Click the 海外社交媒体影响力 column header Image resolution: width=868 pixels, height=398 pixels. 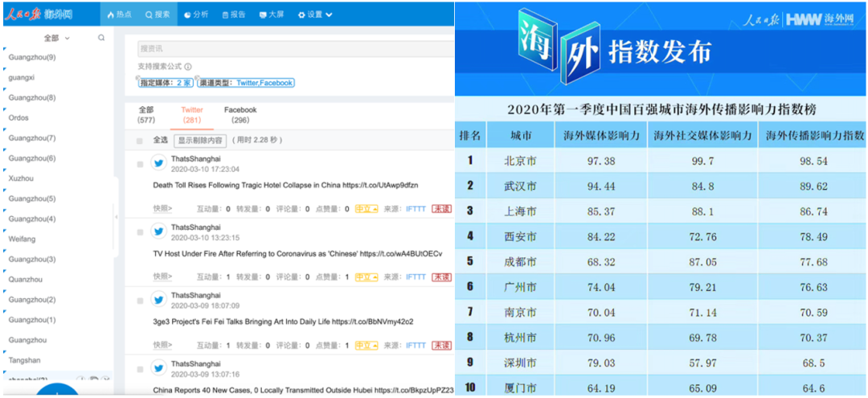click(x=702, y=135)
